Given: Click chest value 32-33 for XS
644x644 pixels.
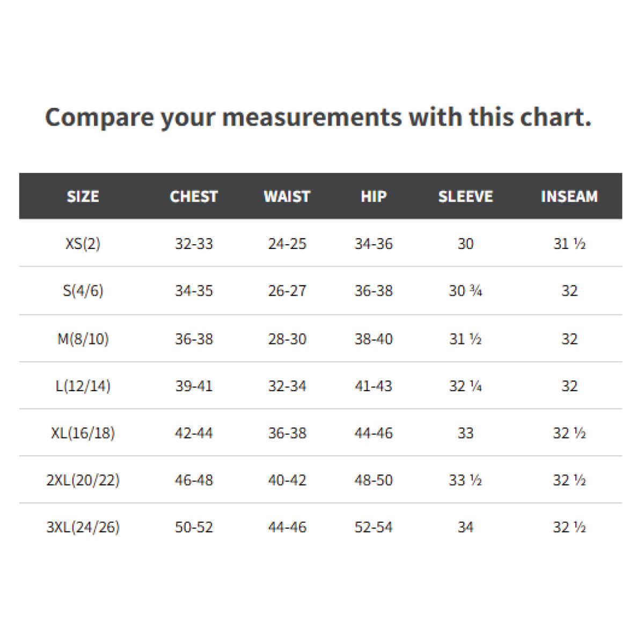Looking at the screenshot, I should 194,244.
